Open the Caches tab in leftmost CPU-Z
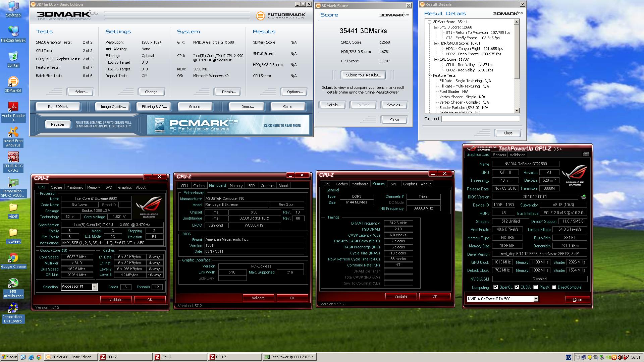 [x=56, y=187]
